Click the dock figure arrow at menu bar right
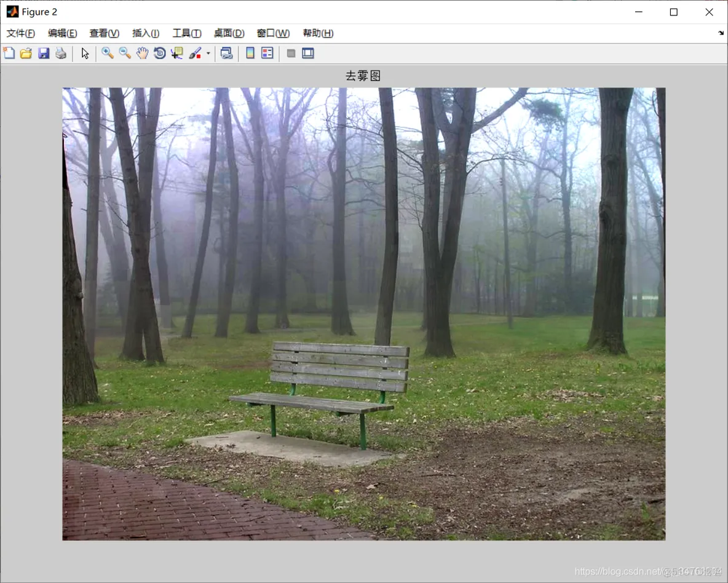The width and height of the screenshot is (728, 583). [x=721, y=33]
